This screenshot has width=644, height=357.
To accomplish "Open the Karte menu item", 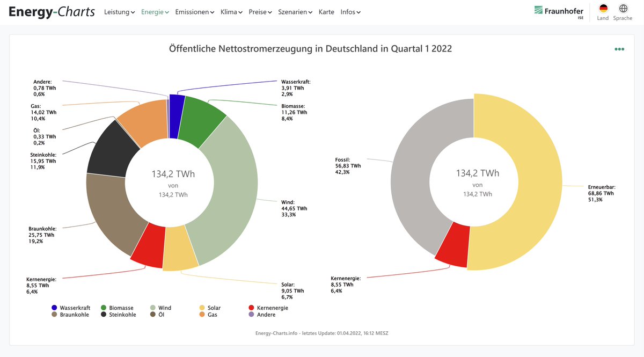I will coord(326,12).
